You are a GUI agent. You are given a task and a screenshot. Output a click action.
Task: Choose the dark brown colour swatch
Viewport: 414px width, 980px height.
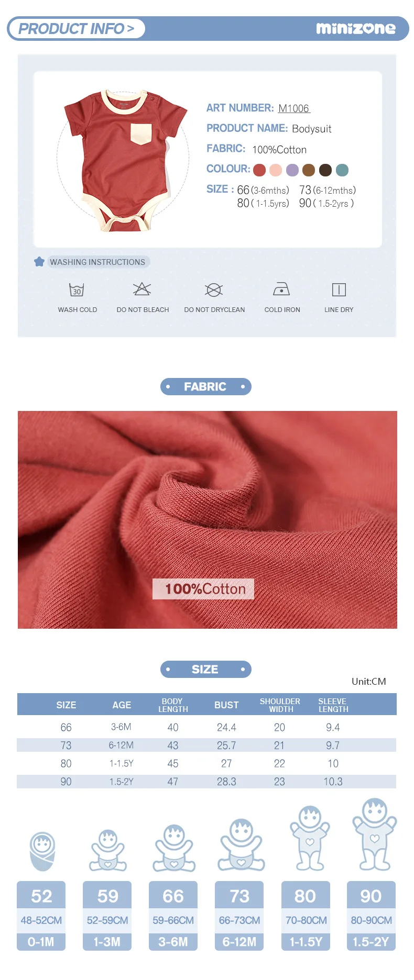coord(325,170)
